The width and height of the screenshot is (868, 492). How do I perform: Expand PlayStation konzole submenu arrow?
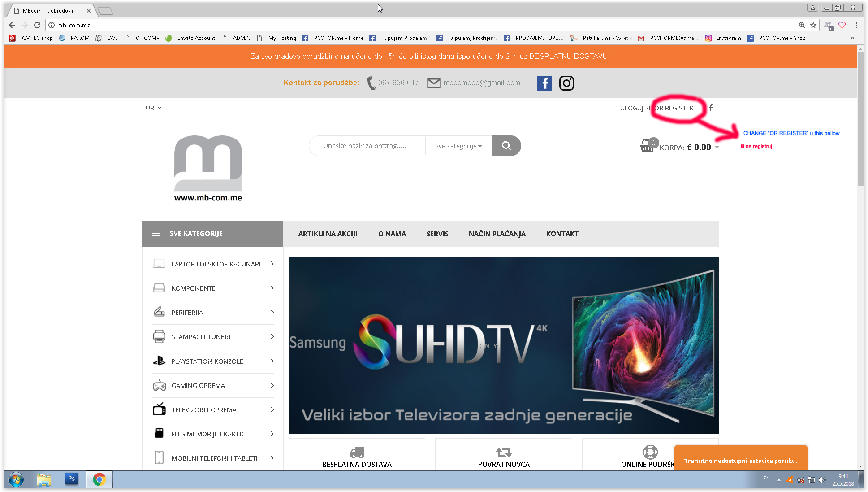[272, 361]
